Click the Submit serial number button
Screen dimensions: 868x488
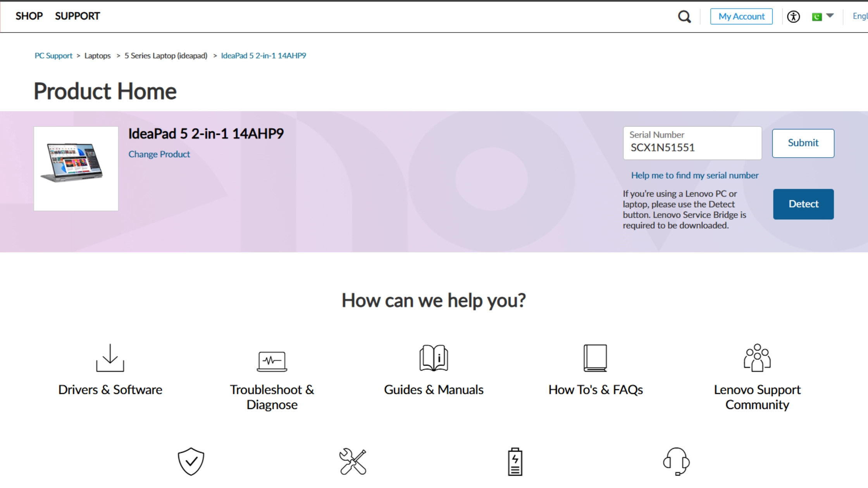tap(803, 143)
